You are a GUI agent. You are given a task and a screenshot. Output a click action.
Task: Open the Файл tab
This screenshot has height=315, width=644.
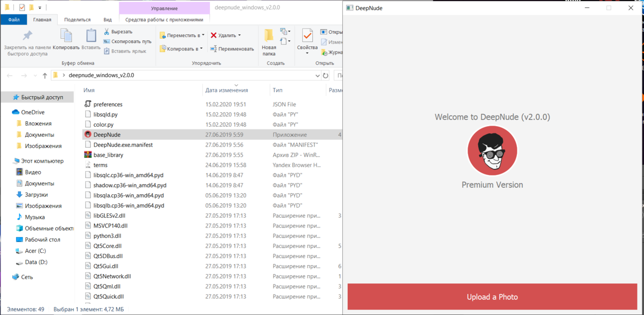tap(13, 19)
